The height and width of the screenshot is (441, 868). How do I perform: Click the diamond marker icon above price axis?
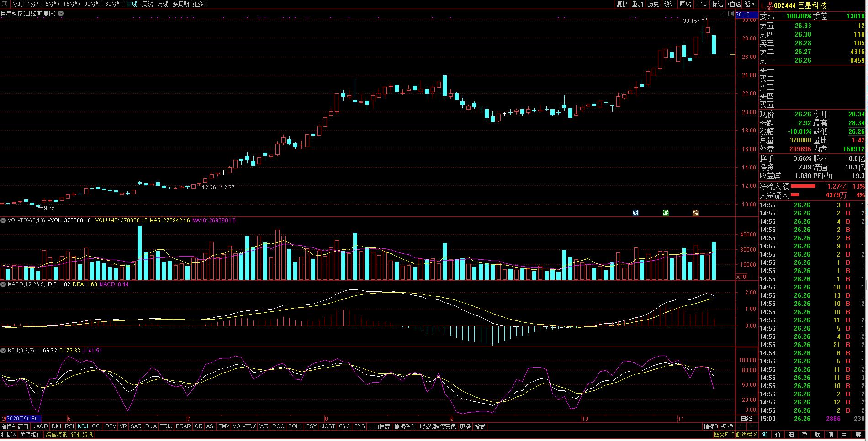(722, 14)
